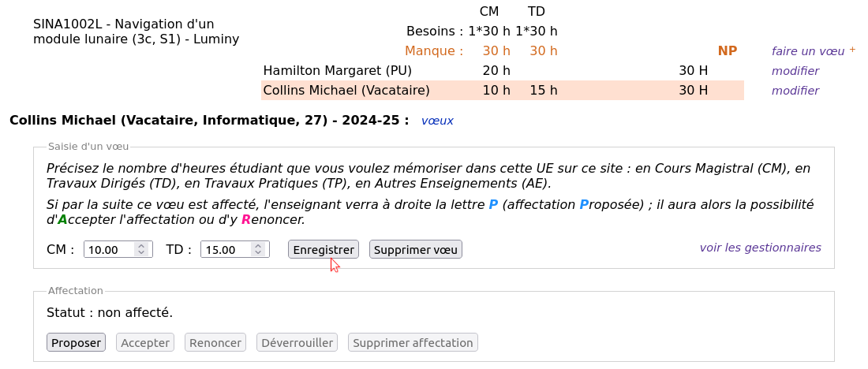This screenshot has height=369, width=868.
Task: Click the Supprimer affectation button
Action: (x=413, y=342)
